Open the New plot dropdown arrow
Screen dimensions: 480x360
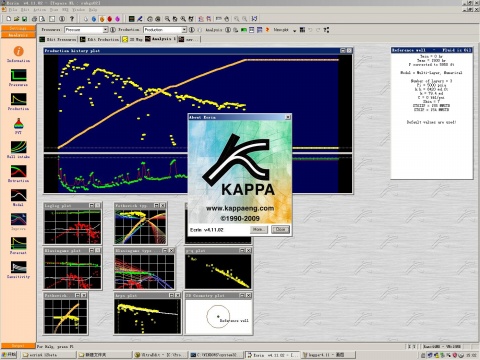click(x=294, y=30)
